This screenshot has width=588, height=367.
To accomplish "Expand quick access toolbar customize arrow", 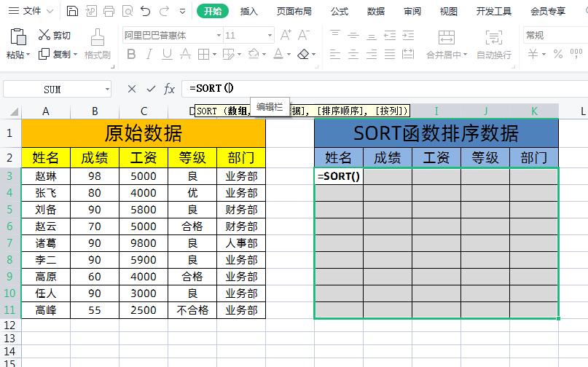I will tap(182, 12).
